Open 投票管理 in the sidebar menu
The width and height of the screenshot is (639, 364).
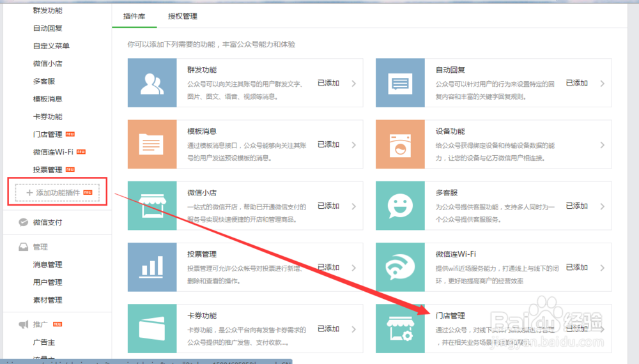pyautogui.click(x=48, y=170)
